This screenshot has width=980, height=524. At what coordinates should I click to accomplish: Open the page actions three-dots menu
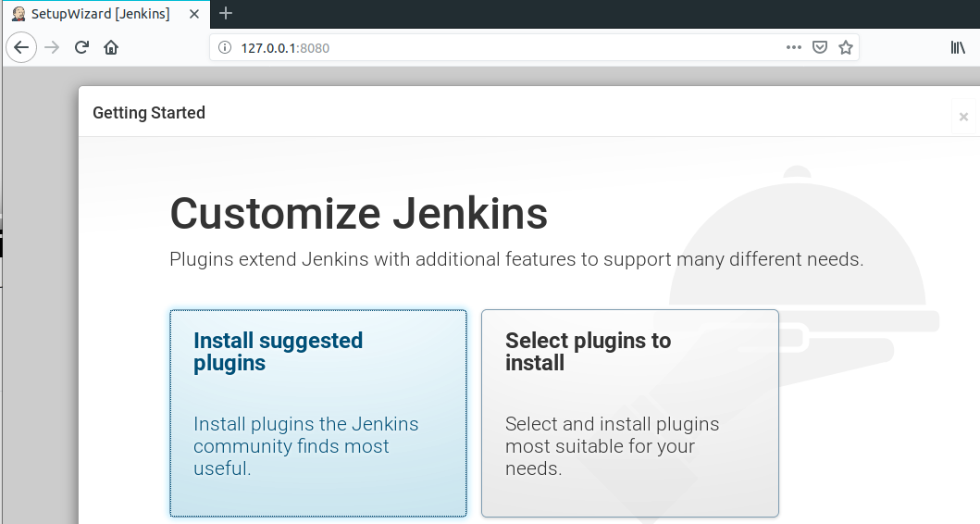tap(794, 47)
